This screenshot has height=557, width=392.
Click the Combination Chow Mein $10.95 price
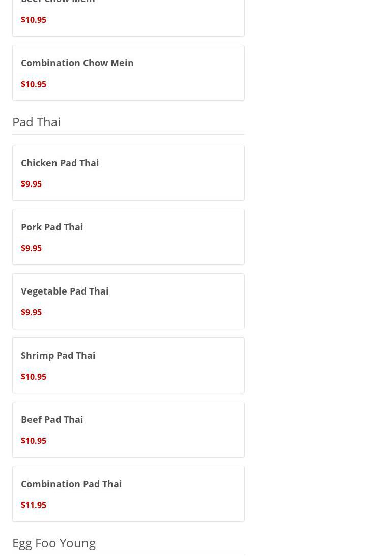(x=34, y=84)
